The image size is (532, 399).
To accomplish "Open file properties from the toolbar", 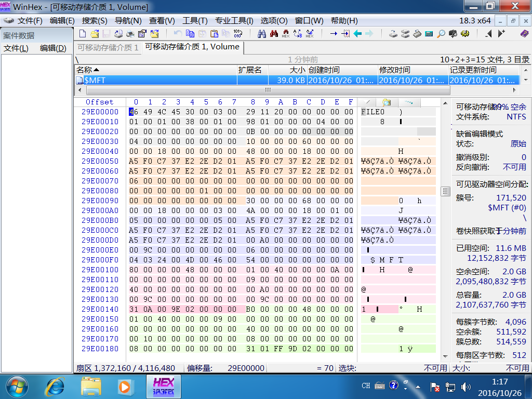I will 142,33.
